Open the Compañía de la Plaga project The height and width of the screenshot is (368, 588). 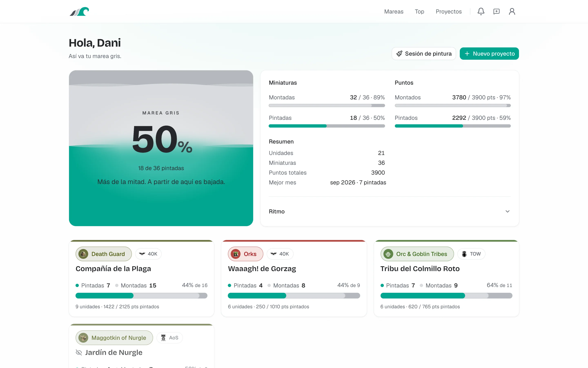pos(113,268)
